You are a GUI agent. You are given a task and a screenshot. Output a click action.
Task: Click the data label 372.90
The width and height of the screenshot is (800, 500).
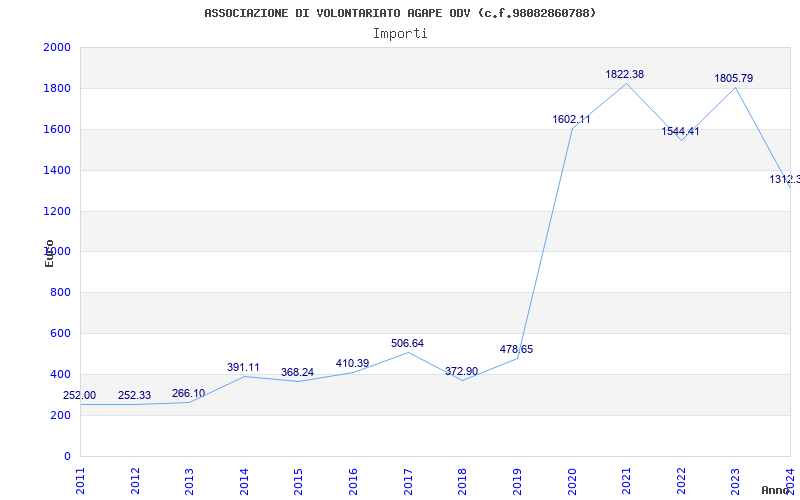[x=461, y=371]
